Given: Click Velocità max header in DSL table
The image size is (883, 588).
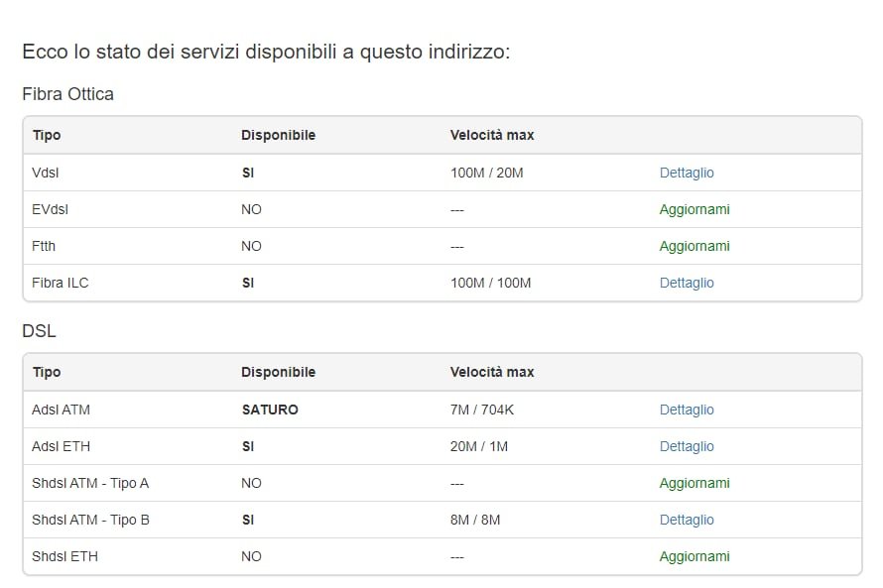Looking at the screenshot, I should coord(492,372).
